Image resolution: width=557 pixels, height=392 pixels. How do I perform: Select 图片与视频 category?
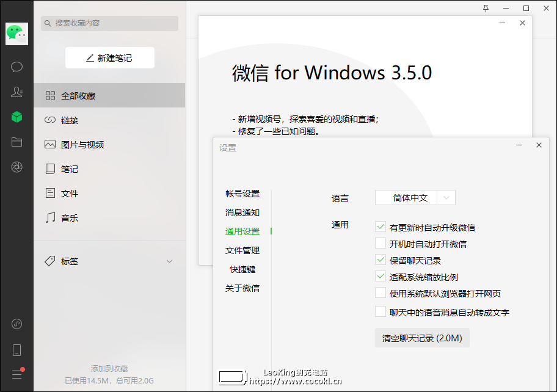(109, 145)
